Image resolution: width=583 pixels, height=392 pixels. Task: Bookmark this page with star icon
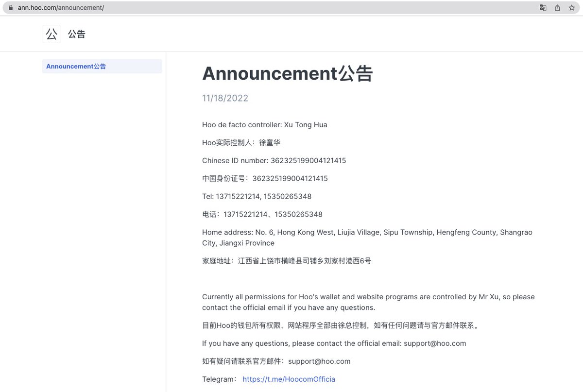point(572,8)
